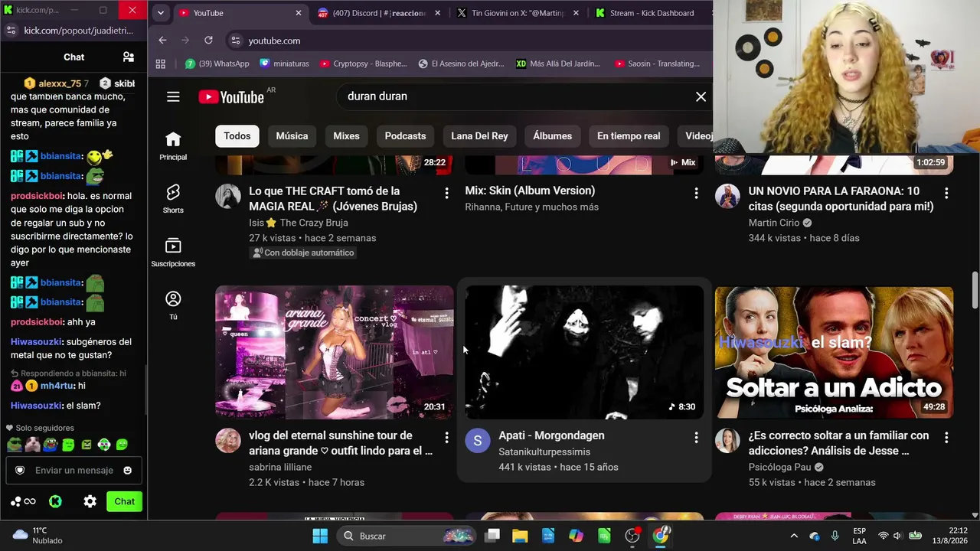Open Shorts in the YouTube sidebar

173,199
